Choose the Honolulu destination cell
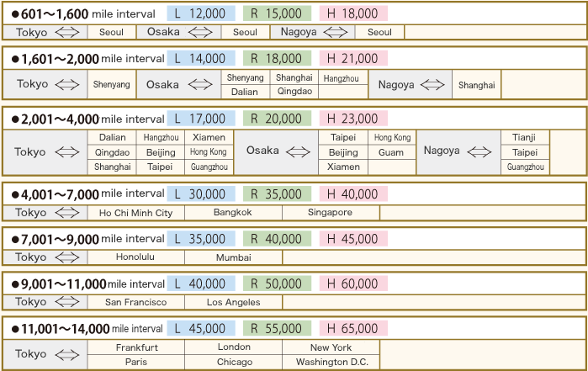The image size is (588, 371). click(x=135, y=257)
